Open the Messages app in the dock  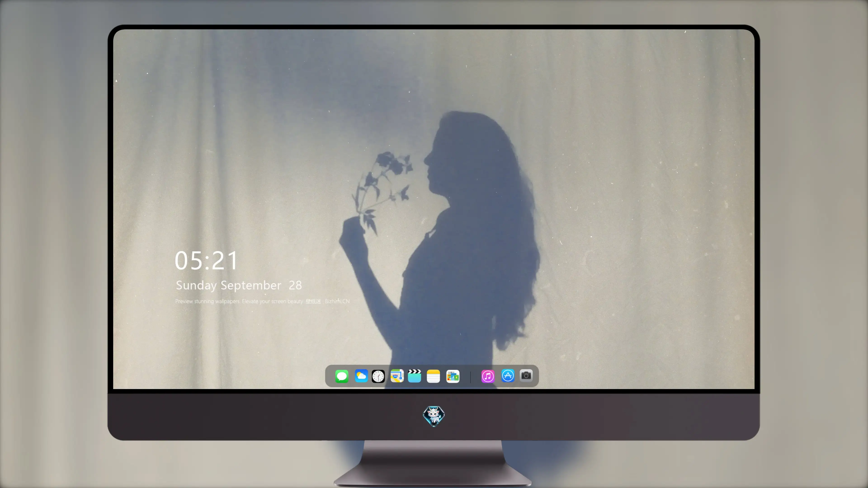click(342, 376)
